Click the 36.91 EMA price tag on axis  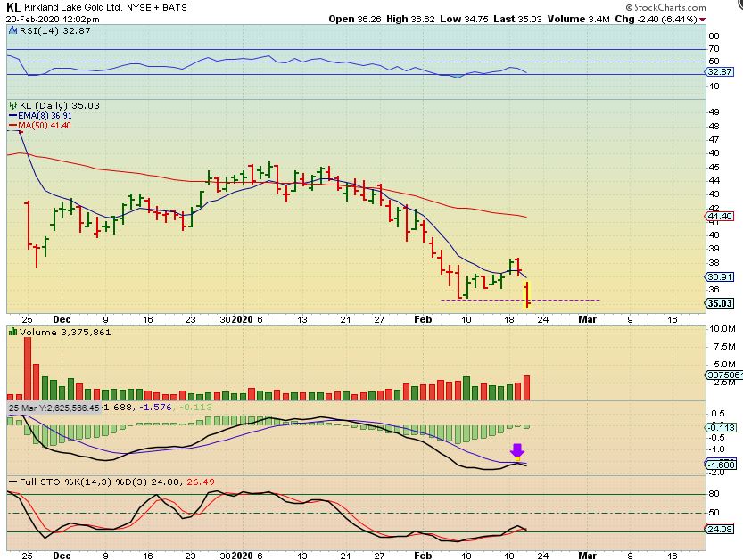click(x=719, y=276)
